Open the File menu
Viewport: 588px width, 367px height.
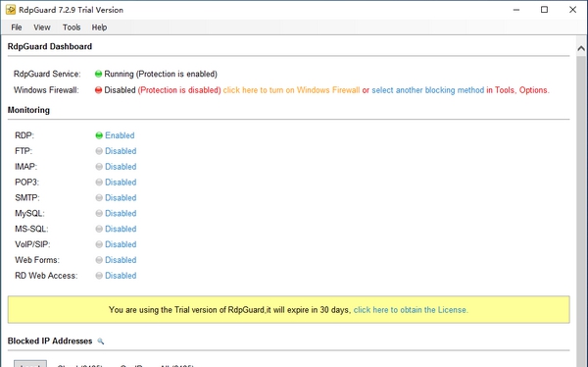17,27
